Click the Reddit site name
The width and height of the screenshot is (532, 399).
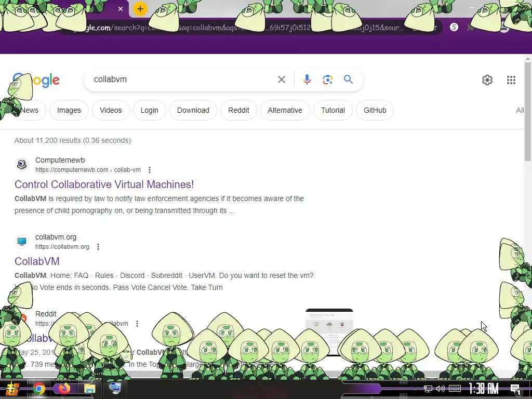pyautogui.click(x=46, y=314)
